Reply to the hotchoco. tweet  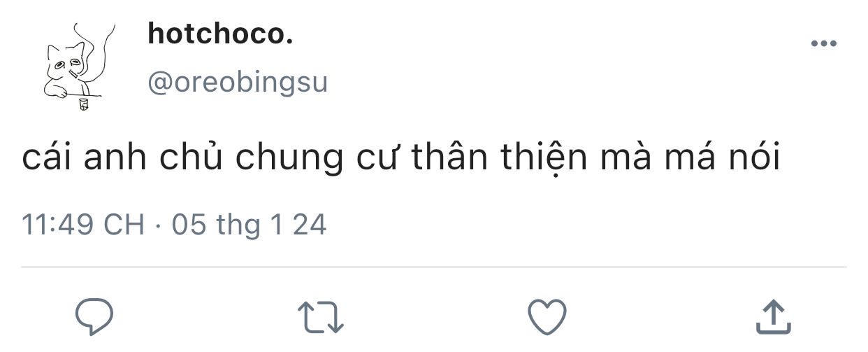94,317
